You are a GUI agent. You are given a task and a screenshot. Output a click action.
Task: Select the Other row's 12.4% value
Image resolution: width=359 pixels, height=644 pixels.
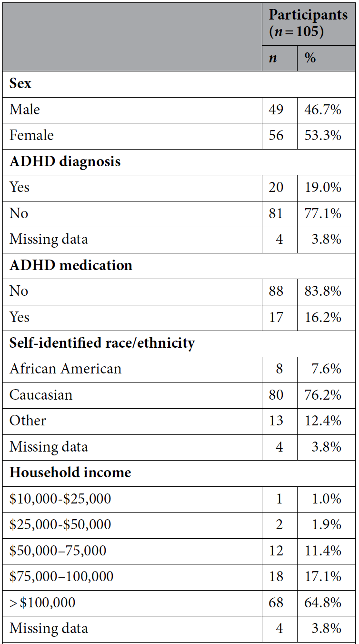(323, 421)
